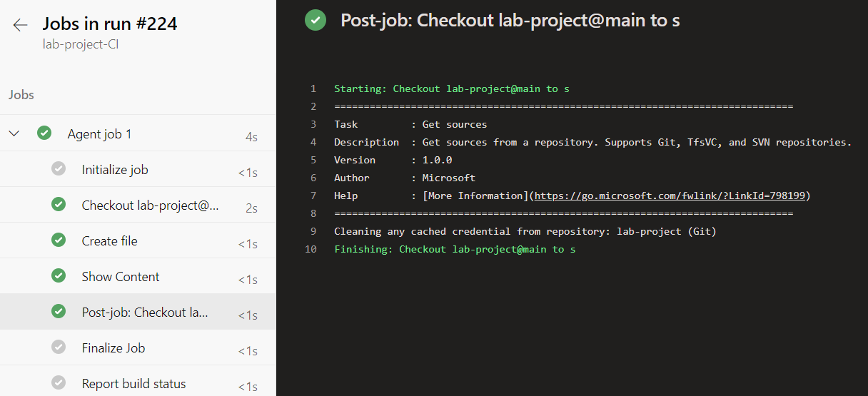This screenshot has height=396, width=868.
Task: Click the Task : Get sources log line
Action: [x=410, y=124]
